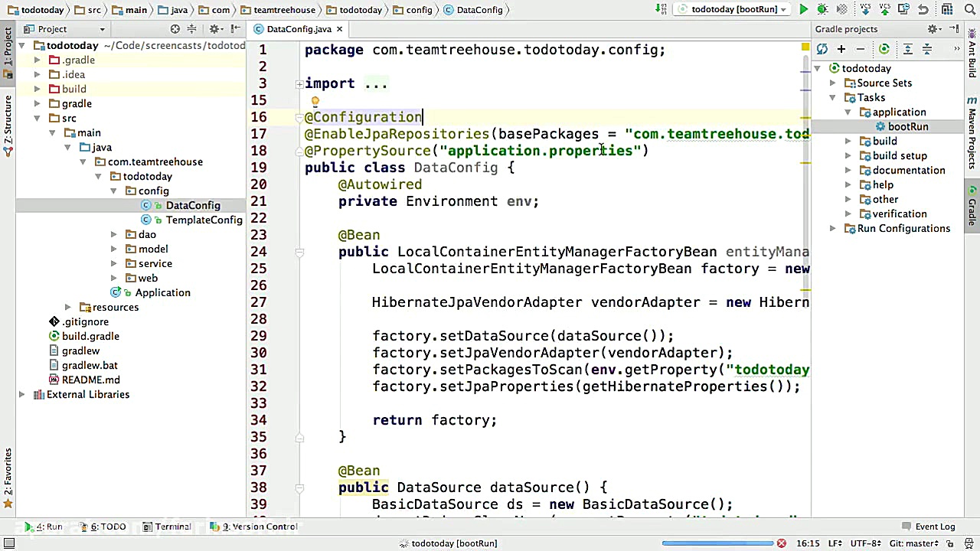Screen dimensions: 980x551
Task: Click the VCS commit changes icon
Action: (884, 9)
